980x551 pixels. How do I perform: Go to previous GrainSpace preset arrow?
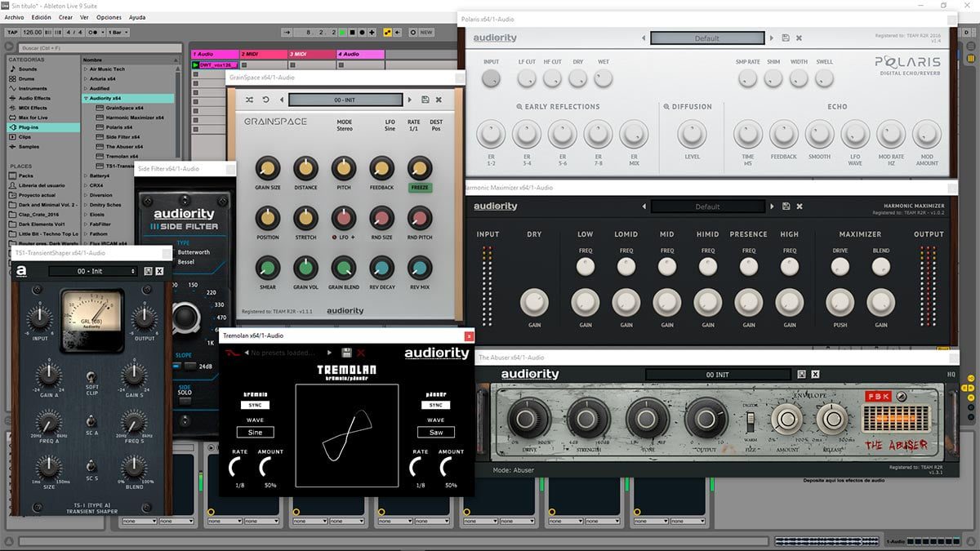click(x=281, y=100)
